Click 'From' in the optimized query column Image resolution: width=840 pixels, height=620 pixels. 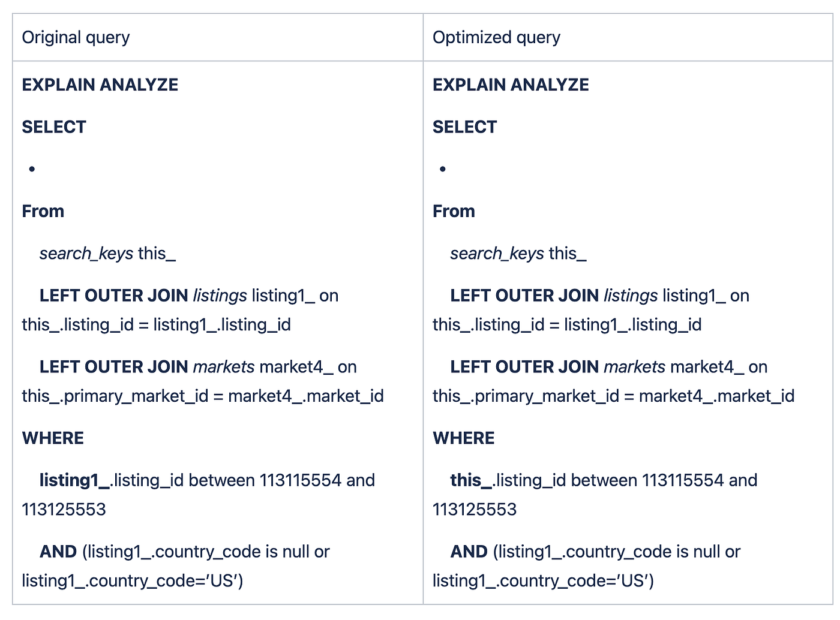(x=454, y=211)
